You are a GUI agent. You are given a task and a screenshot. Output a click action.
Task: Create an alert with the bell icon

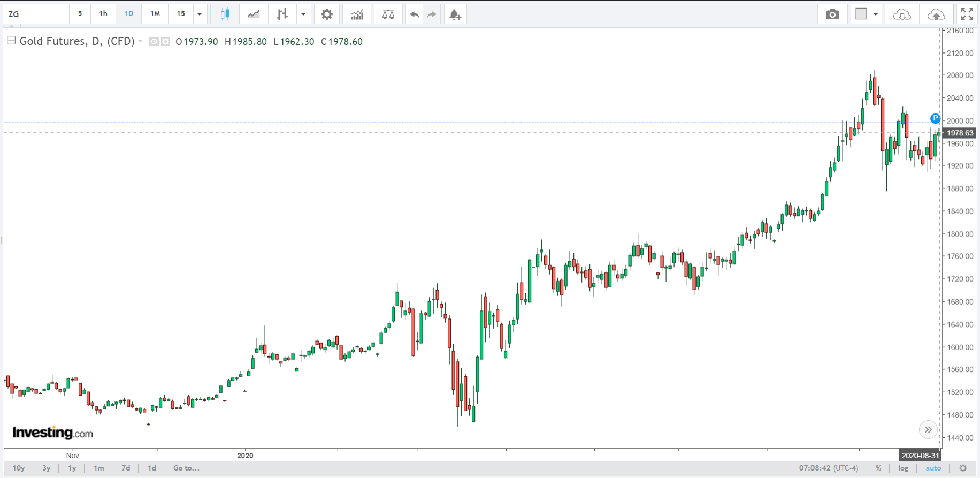click(455, 14)
